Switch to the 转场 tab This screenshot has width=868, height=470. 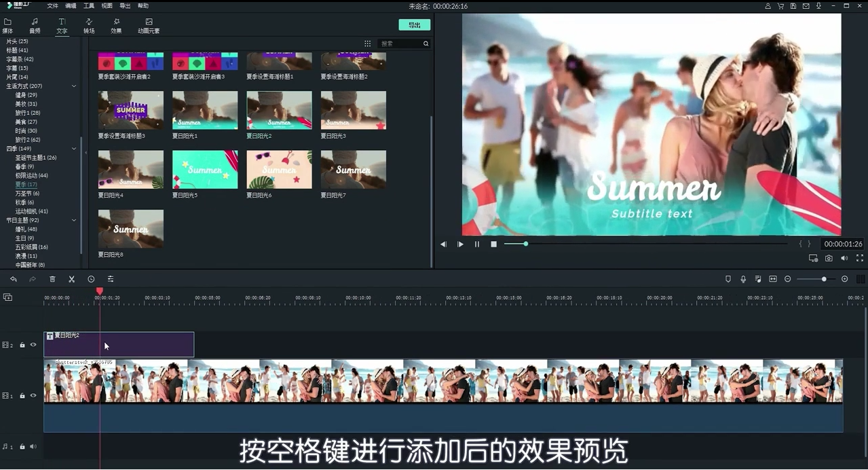click(89, 25)
